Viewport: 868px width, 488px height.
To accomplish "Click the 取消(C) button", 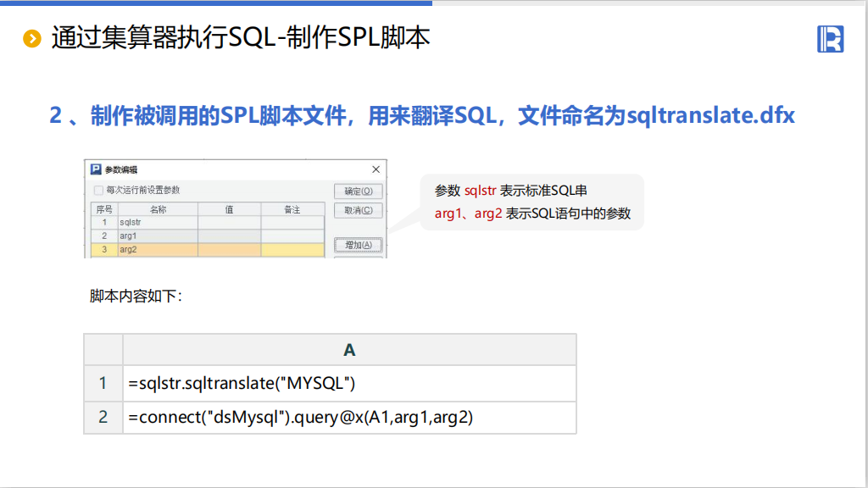I will (x=359, y=210).
